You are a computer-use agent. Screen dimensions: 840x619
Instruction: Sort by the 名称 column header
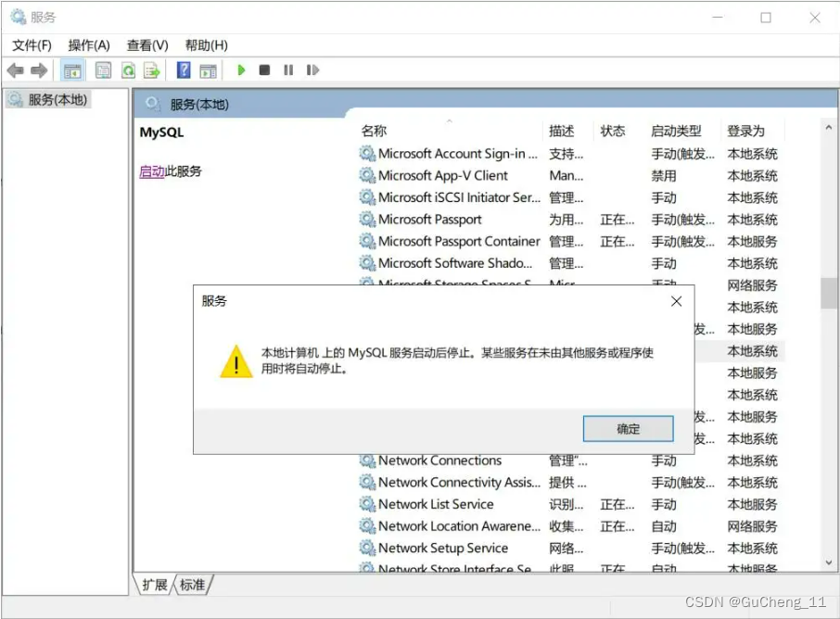[374, 131]
